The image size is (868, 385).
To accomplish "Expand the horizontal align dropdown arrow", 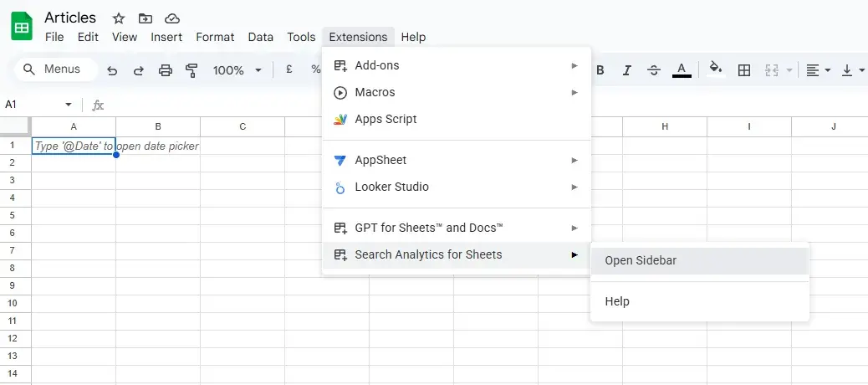I will coord(828,70).
